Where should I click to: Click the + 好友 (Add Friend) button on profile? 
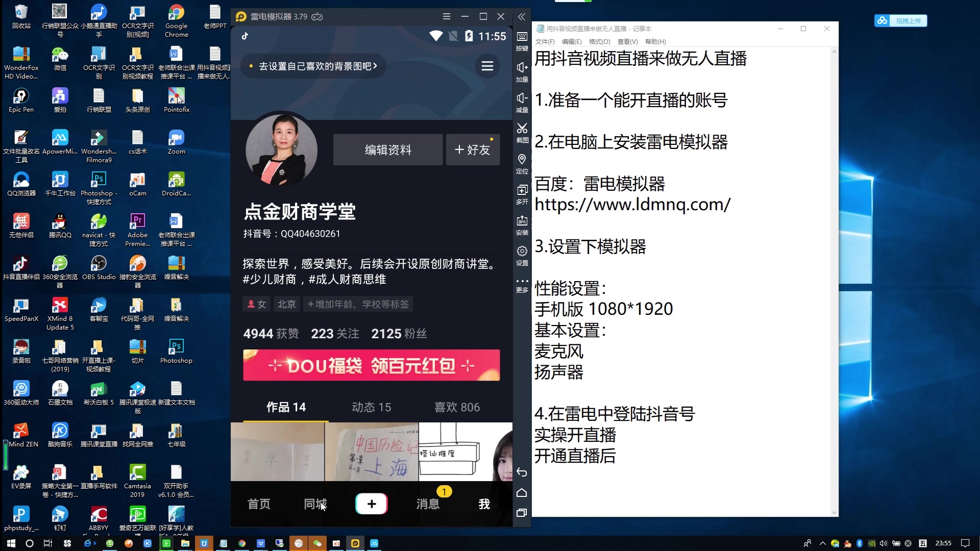471,149
